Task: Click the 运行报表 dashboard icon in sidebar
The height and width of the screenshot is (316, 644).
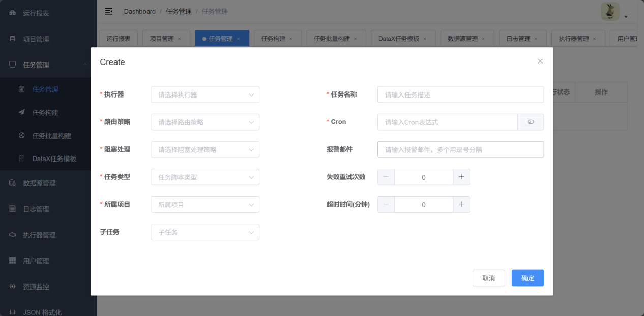Action: click(13, 13)
